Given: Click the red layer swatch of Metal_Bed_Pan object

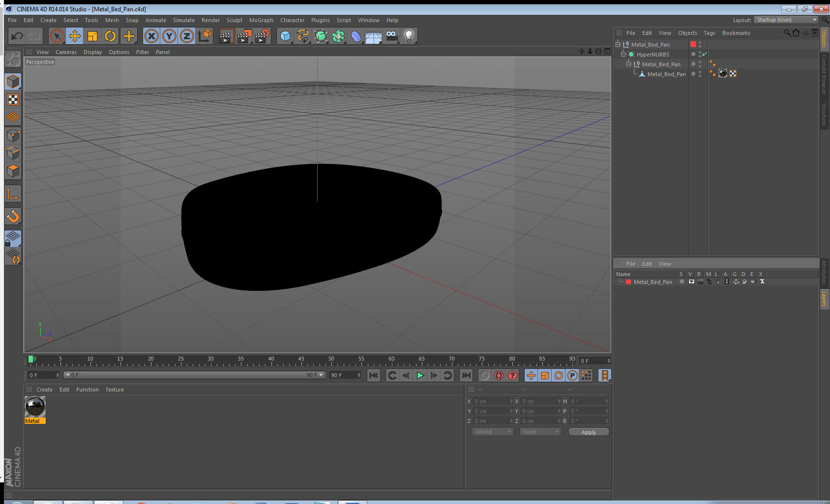Looking at the screenshot, I should [693, 44].
